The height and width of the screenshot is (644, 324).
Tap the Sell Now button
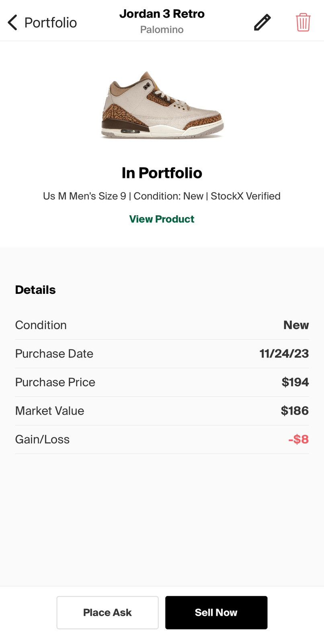click(216, 613)
